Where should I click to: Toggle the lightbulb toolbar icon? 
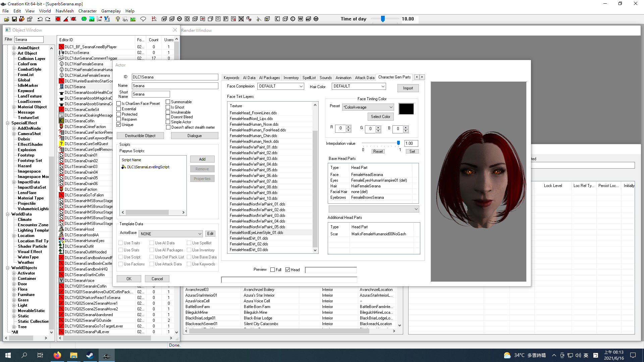point(118,19)
